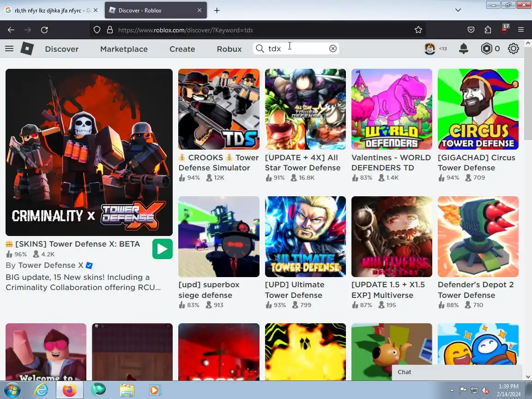This screenshot has width=532, height=399.
Task: Click the page vertical scrollbar
Action: [528, 93]
